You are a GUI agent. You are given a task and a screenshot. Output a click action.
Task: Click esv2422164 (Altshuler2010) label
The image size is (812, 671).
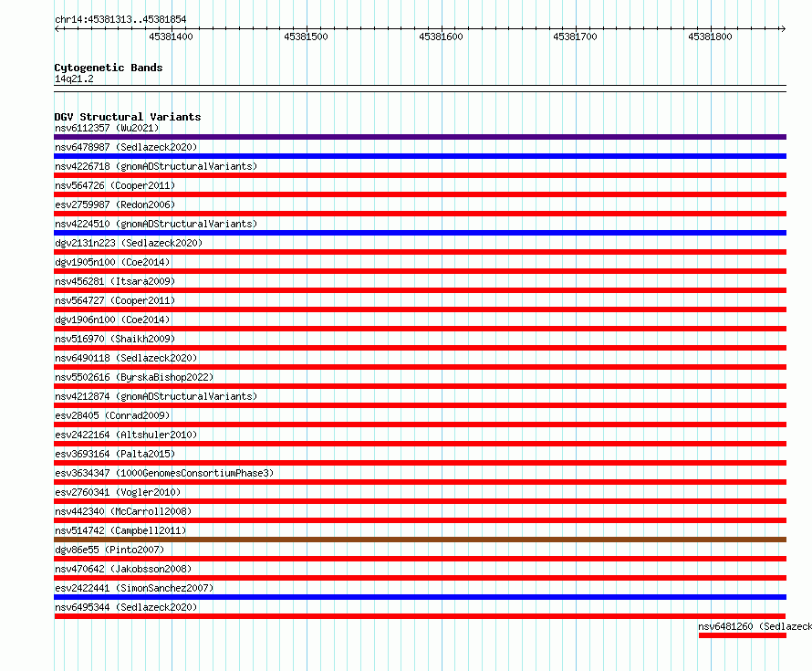coord(126,435)
